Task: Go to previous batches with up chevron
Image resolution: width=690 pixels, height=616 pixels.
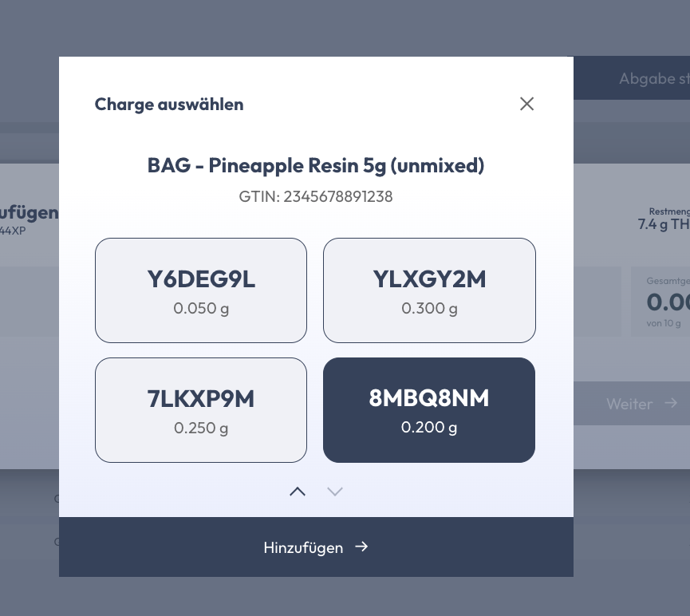Action: coord(298,492)
